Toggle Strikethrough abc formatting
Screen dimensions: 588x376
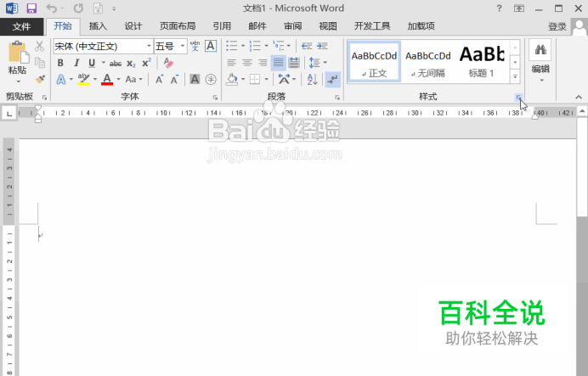click(115, 64)
